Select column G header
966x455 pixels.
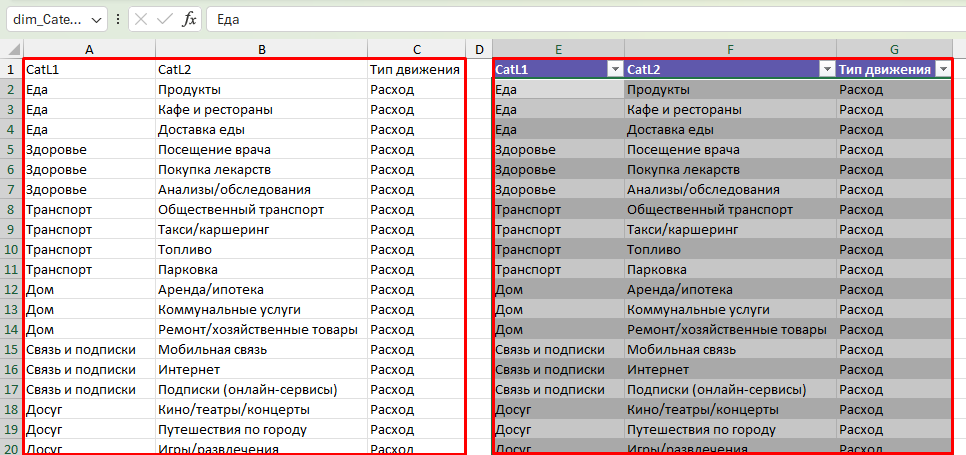[x=895, y=50]
